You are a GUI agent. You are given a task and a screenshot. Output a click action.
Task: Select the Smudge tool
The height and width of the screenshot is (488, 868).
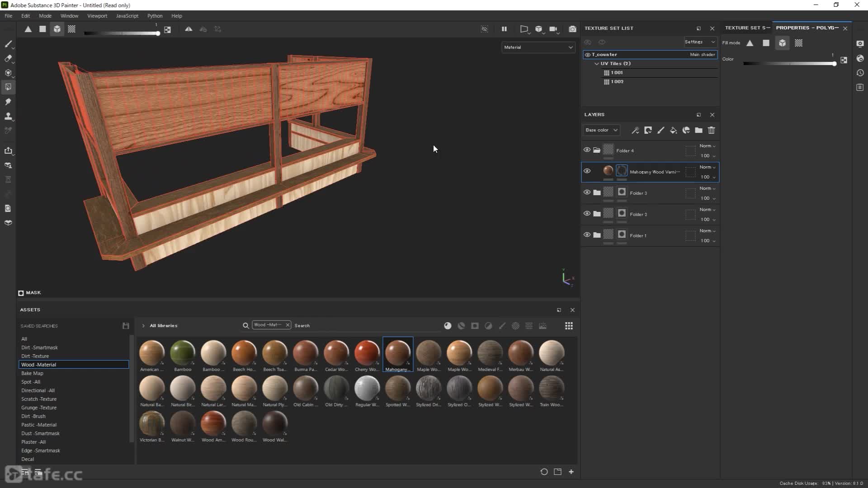coord(8,102)
